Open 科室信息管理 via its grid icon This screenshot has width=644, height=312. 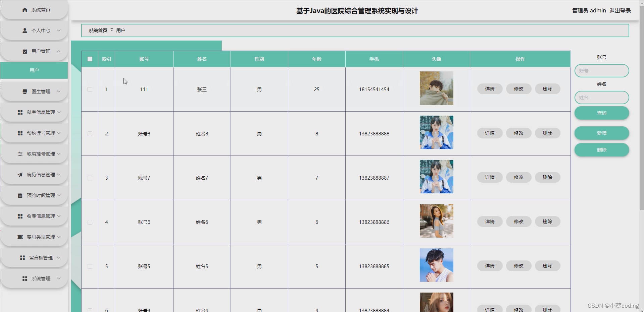pos(19,112)
